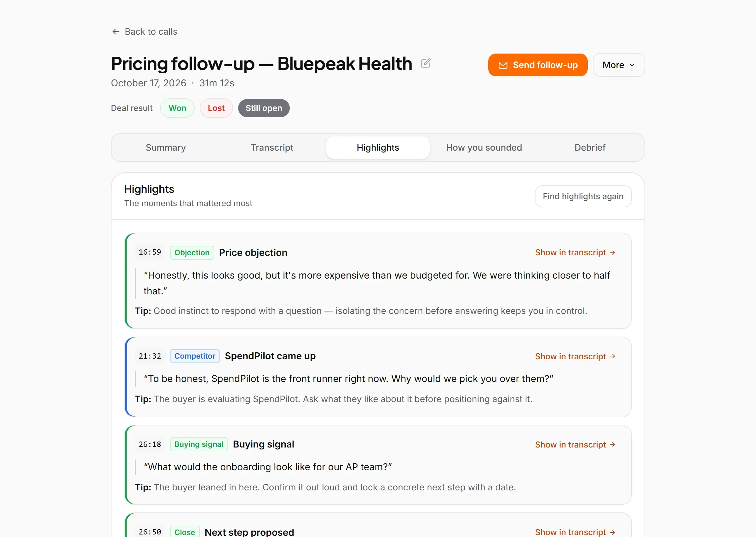
Task: Click arrow next to Price objection transcript link
Action: pyautogui.click(x=612, y=253)
